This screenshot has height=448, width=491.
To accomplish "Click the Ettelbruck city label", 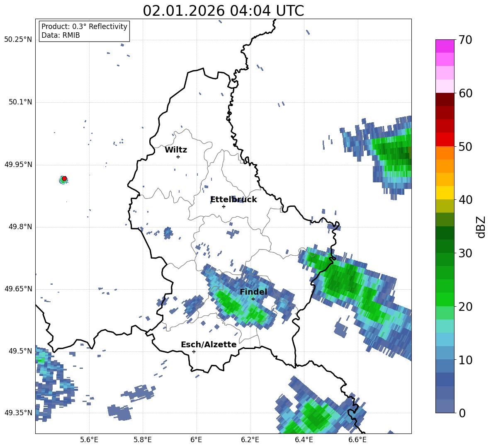I will click(233, 200).
